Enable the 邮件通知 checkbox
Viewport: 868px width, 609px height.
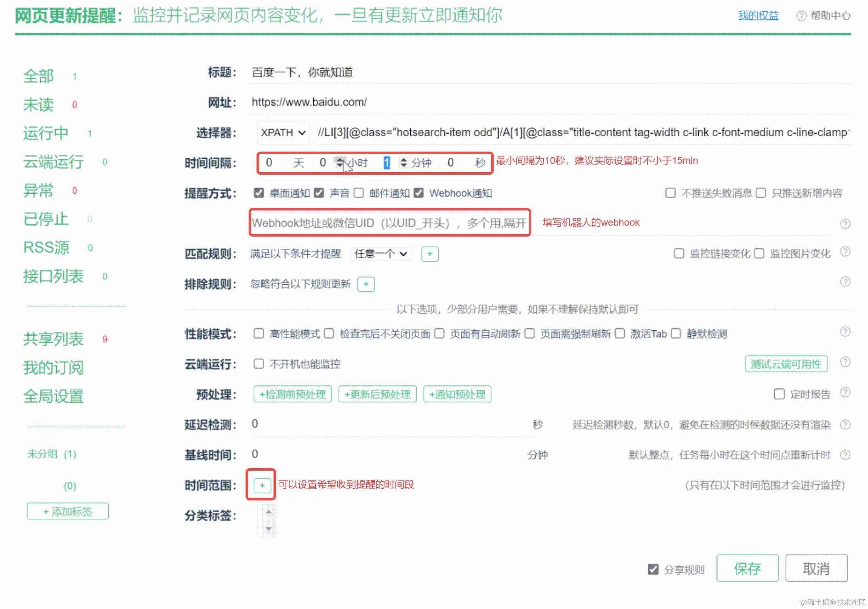click(359, 193)
